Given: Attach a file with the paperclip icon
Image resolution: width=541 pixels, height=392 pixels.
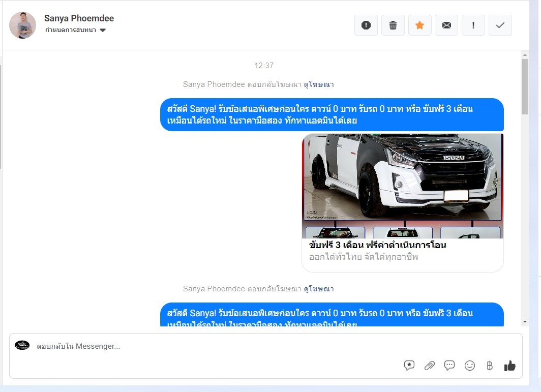Looking at the screenshot, I should pos(430,366).
